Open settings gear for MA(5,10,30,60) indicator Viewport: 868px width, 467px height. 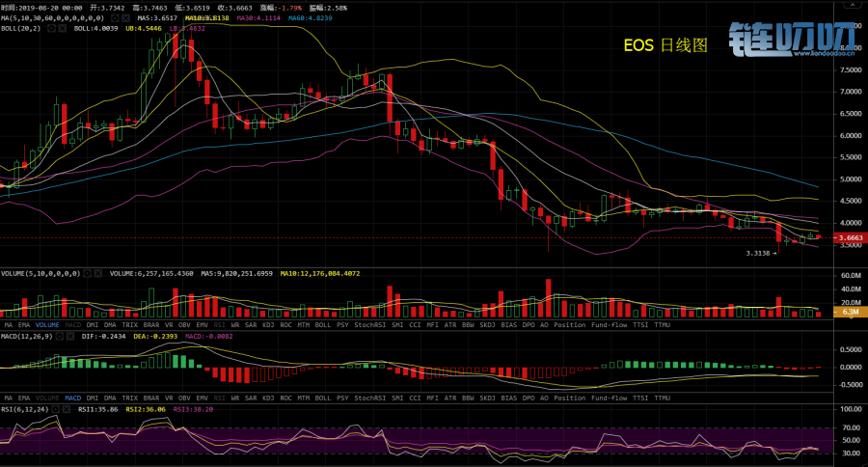115,18
